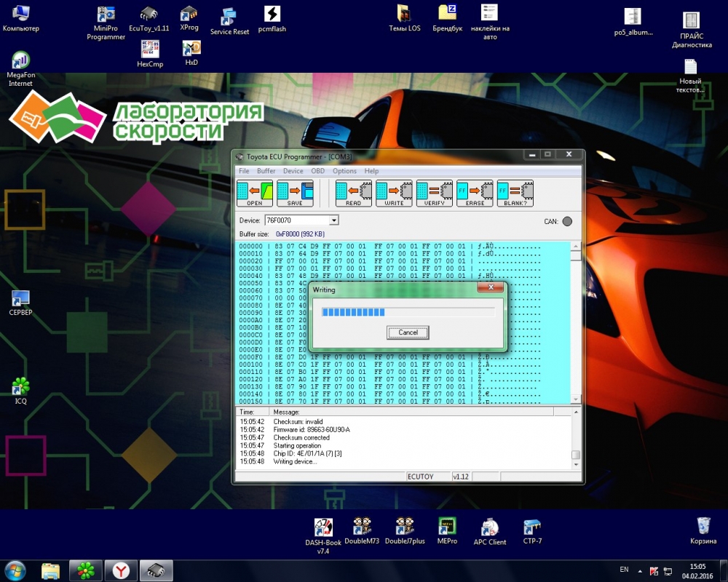The image size is (728, 582).
Task: Open the File menu
Action: click(244, 171)
